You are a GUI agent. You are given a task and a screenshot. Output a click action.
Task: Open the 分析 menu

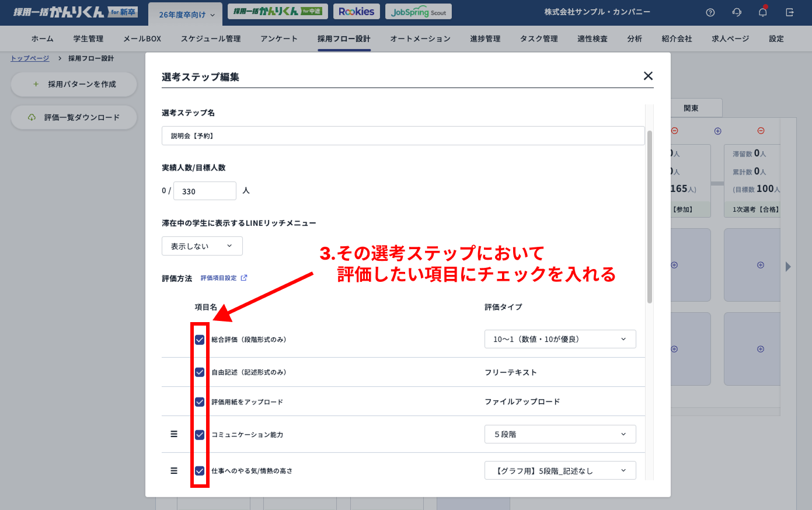635,39
